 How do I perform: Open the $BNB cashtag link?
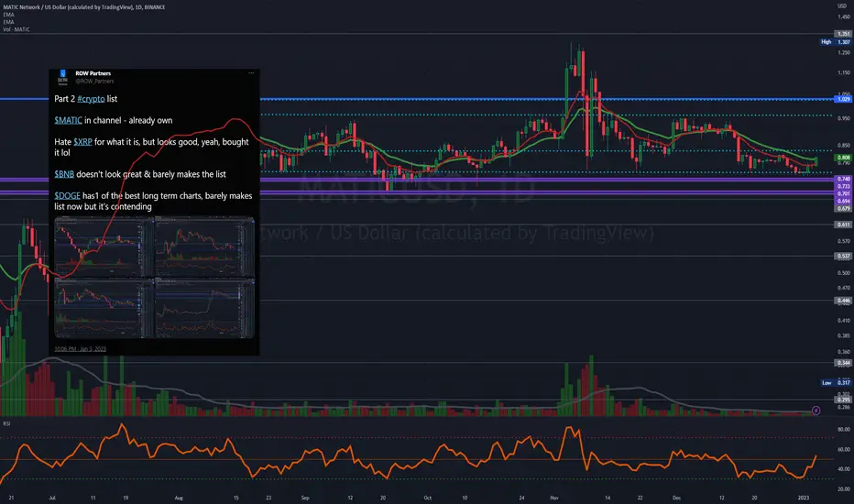click(x=64, y=174)
